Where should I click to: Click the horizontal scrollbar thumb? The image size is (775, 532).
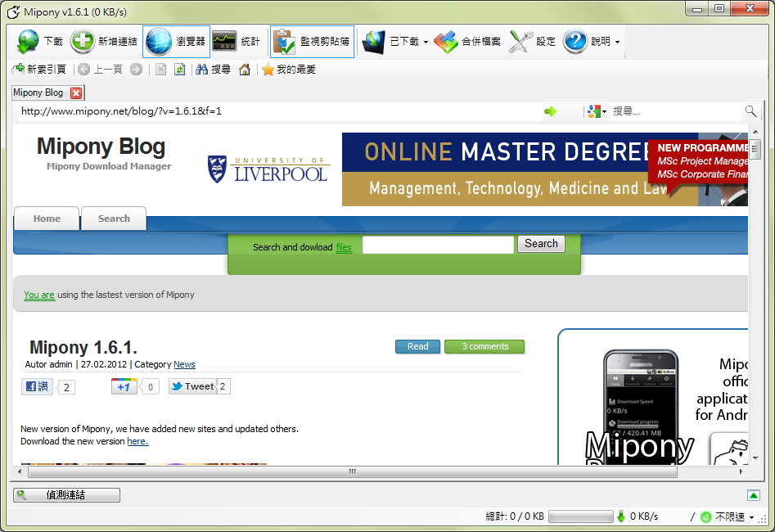pyautogui.click(x=352, y=471)
